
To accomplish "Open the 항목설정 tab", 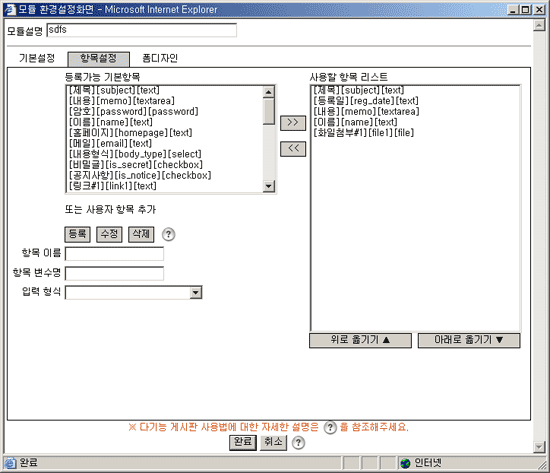I will point(99,59).
